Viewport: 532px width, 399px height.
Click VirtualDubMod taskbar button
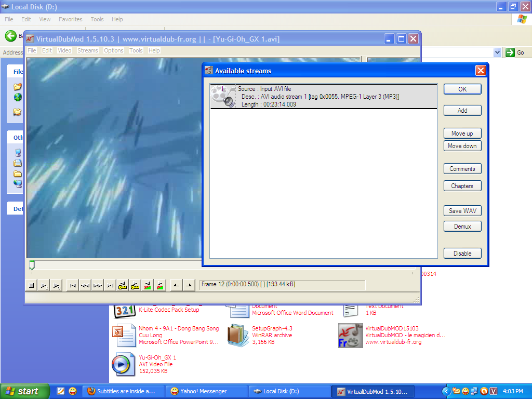[x=372, y=391]
